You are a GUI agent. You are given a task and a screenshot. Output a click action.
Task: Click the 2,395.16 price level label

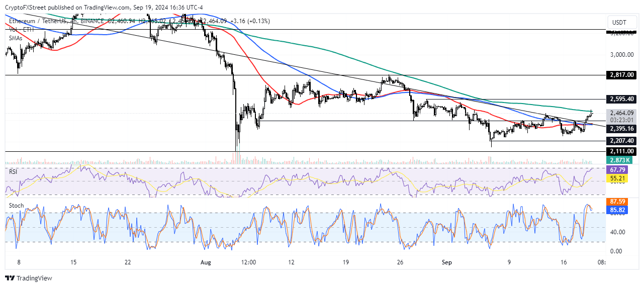pyautogui.click(x=621, y=128)
